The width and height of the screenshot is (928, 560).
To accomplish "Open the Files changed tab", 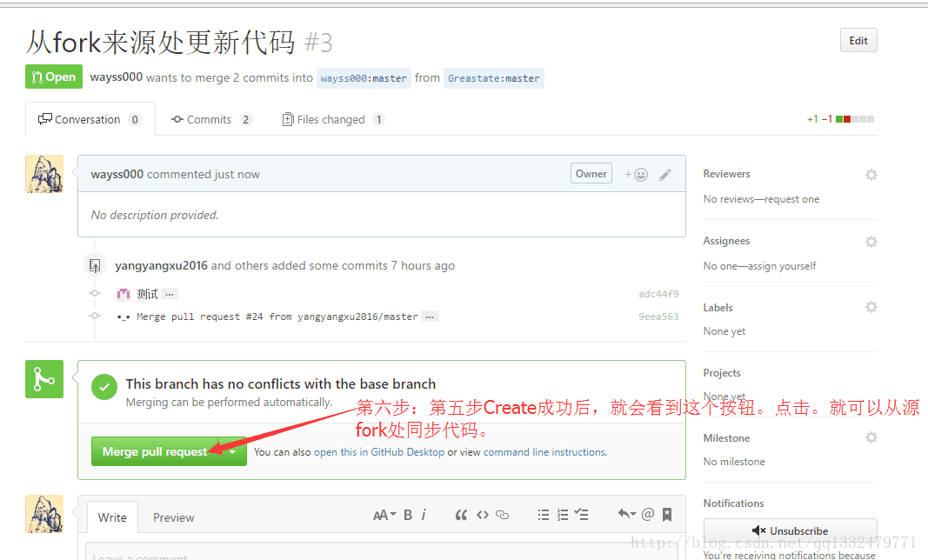I will 333,120.
